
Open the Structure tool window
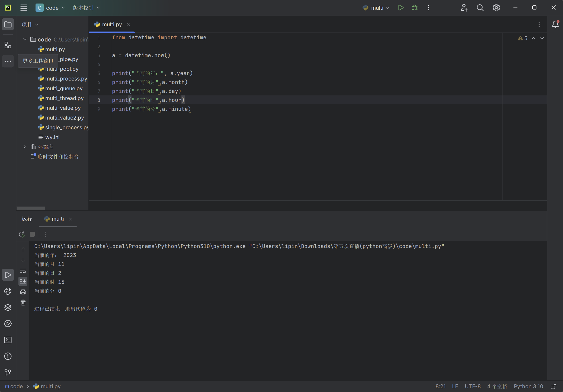(8, 45)
